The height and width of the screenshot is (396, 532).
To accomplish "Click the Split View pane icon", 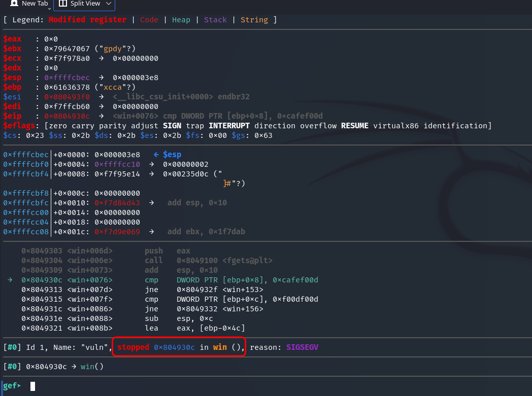I will pos(63,4).
